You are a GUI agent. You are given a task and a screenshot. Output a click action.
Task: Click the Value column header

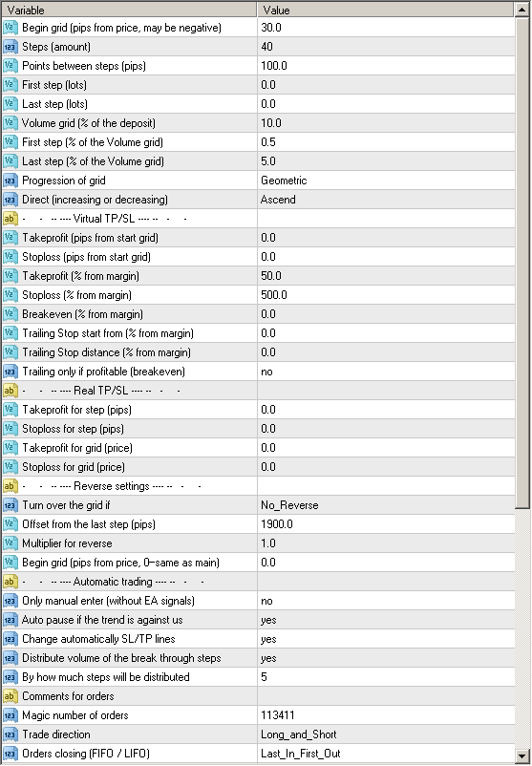386,10
